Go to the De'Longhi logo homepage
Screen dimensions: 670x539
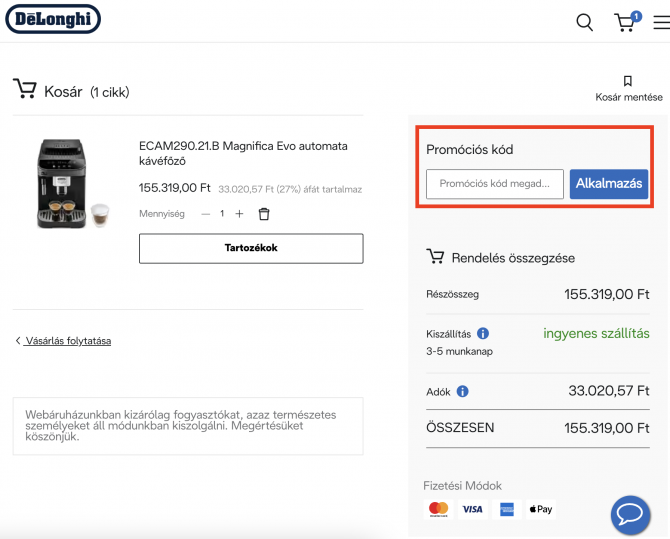click(53, 19)
